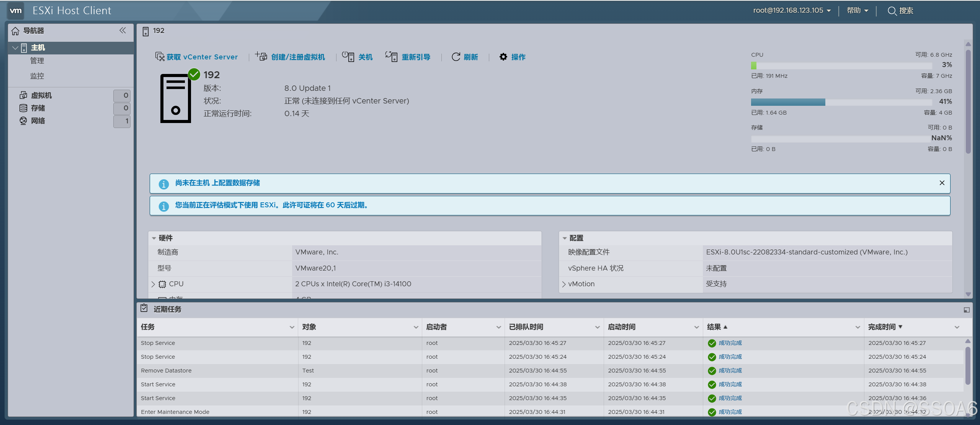This screenshot has width=980, height=425.
Task: Click the Shut down host icon
Action: pyautogui.click(x=348, y=57)
